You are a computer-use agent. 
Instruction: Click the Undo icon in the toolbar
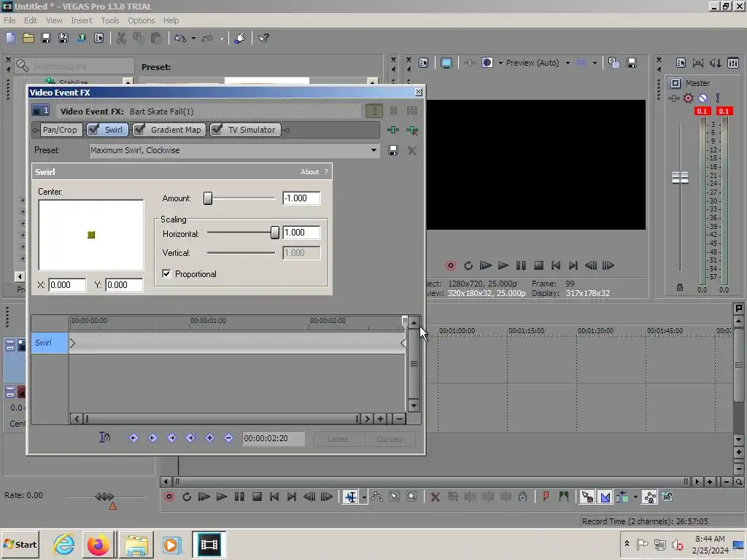[180, 38]
